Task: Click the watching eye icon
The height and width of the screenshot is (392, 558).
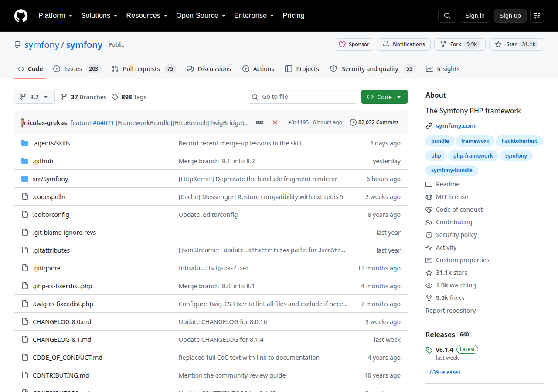Action: [429, 285]
